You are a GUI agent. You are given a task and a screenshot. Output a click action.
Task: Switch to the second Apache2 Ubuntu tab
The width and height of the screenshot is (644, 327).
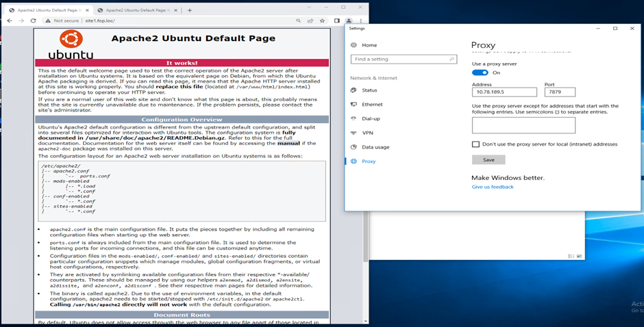point(134,10)
